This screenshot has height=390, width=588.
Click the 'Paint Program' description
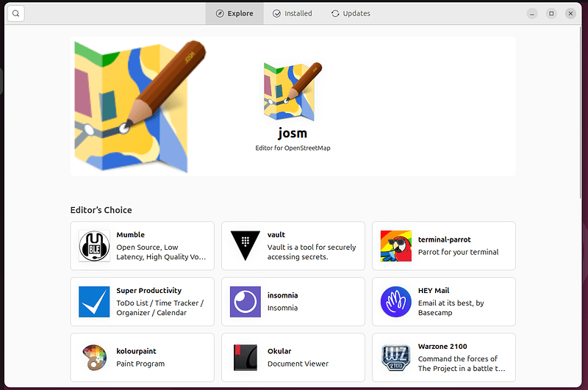tap(140, 364)
